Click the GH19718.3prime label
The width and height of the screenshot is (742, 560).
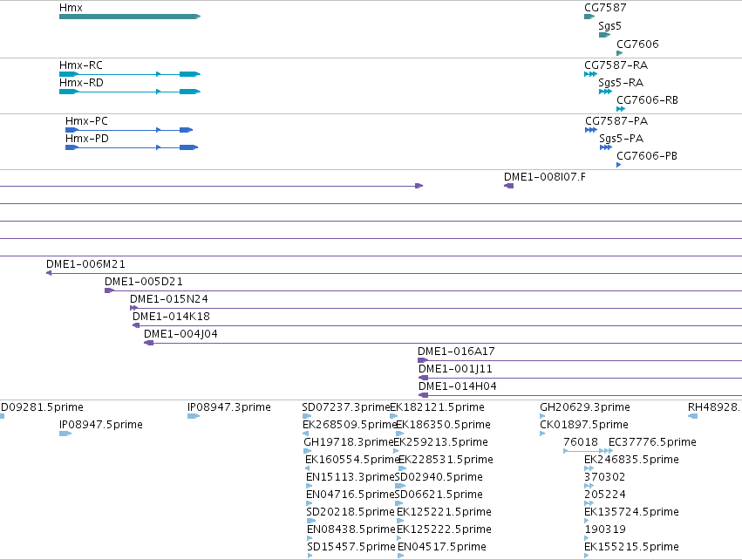349,441
